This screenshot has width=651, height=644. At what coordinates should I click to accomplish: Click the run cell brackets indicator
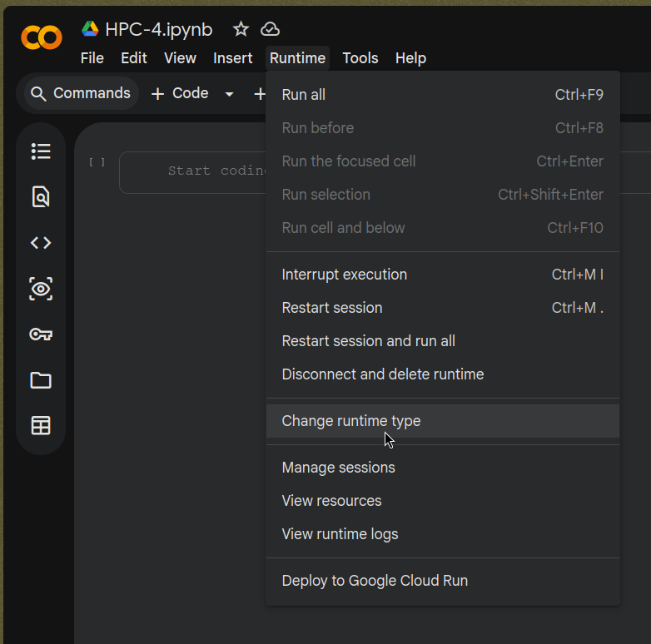(x=97, y=162)
